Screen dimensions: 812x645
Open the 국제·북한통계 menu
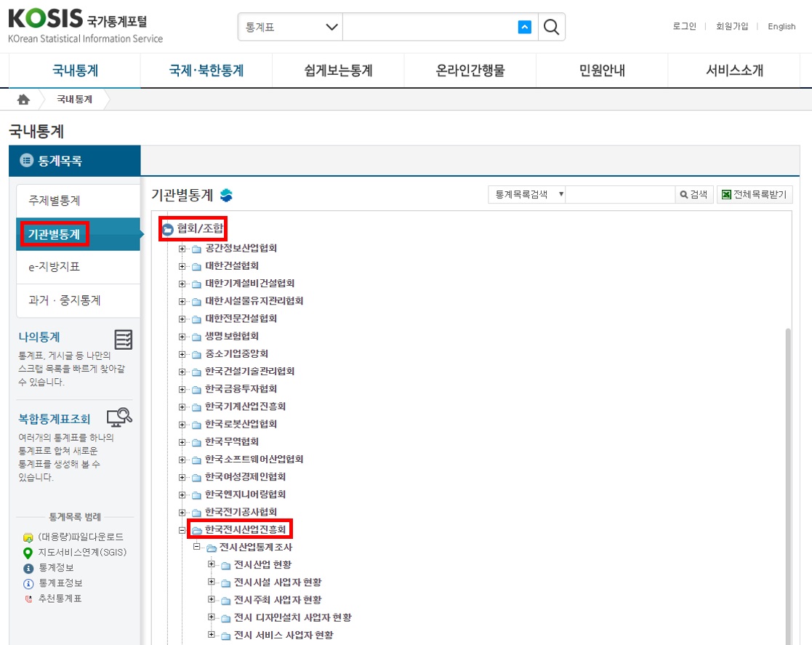206,71
